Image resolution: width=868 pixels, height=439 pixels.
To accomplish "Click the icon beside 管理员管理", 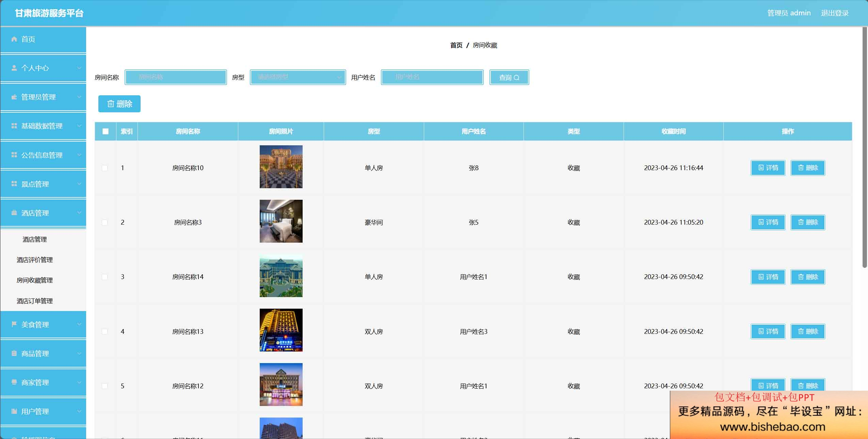I will [x=14, y=97].
